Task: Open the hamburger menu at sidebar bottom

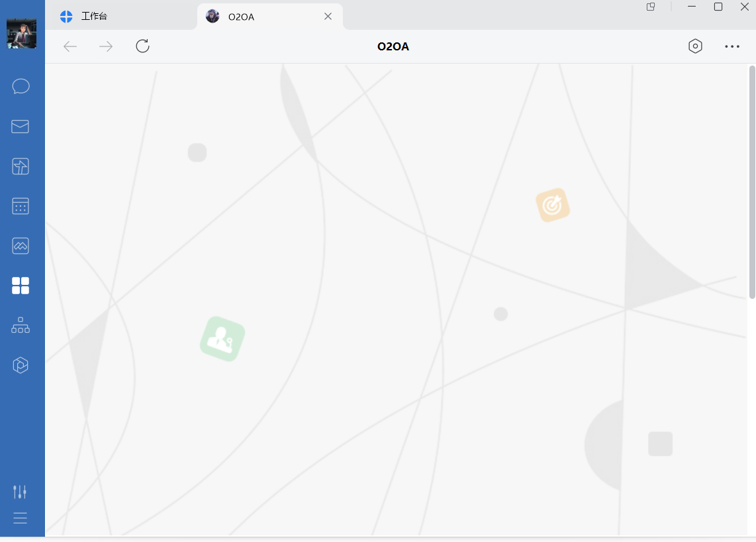Action: [21, 518]
